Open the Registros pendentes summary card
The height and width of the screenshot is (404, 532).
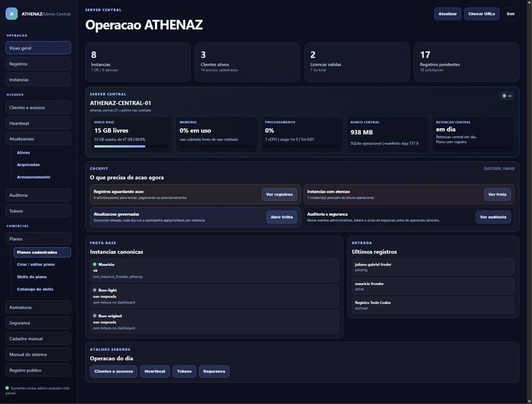466,62
